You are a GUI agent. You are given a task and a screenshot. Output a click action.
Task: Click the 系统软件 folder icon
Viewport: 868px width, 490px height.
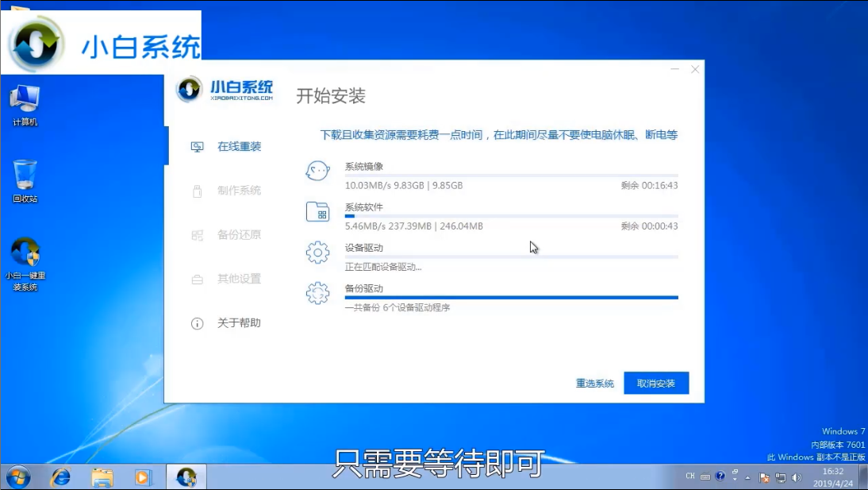click(317, 212)
